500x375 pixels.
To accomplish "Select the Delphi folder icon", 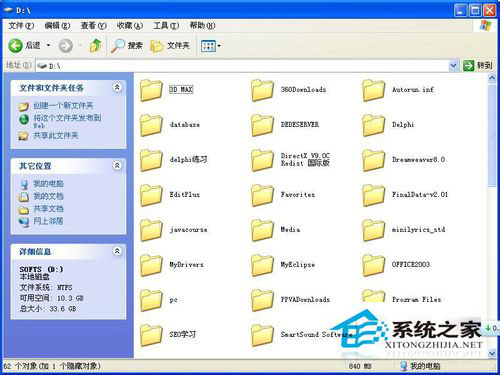I will [x=373, y=125].
